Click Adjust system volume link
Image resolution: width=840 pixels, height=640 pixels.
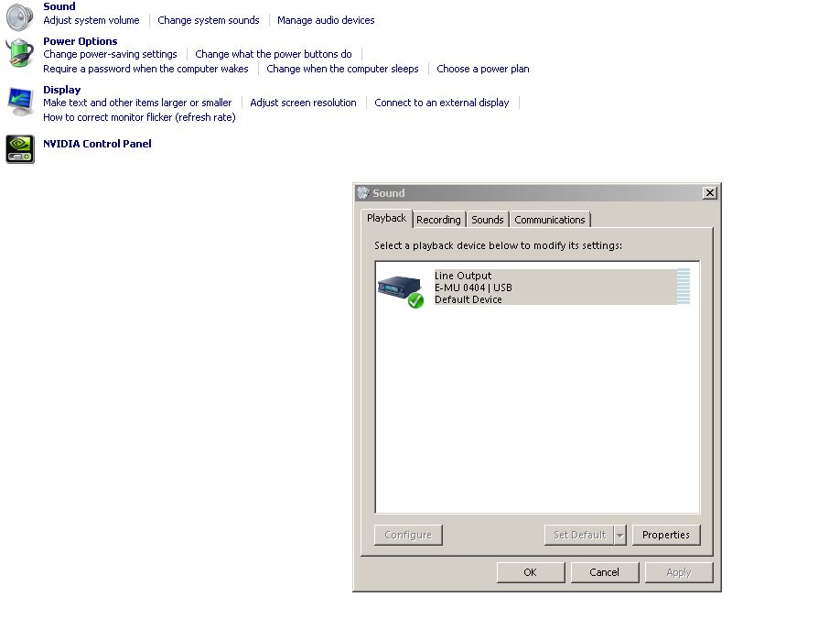click(92, 20)
